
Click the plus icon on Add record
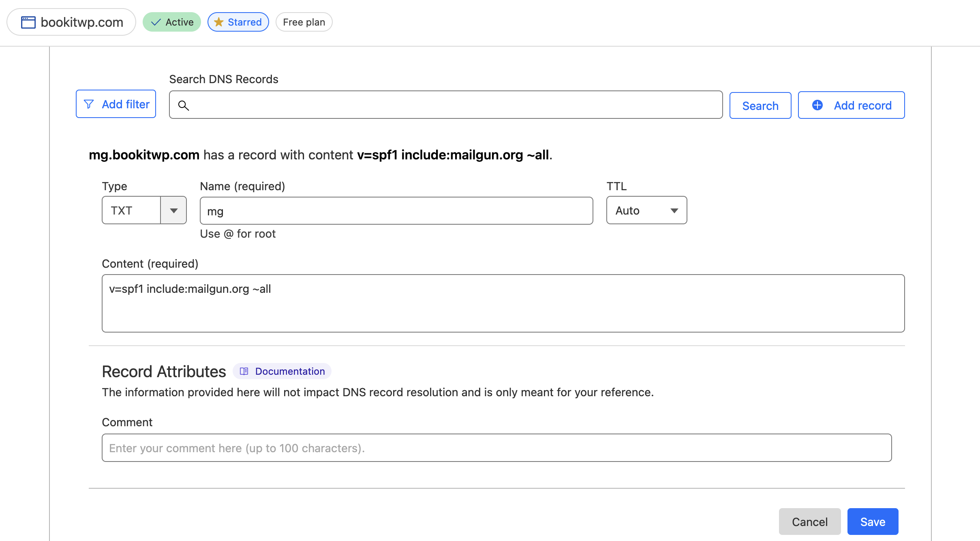pos(817,105)
